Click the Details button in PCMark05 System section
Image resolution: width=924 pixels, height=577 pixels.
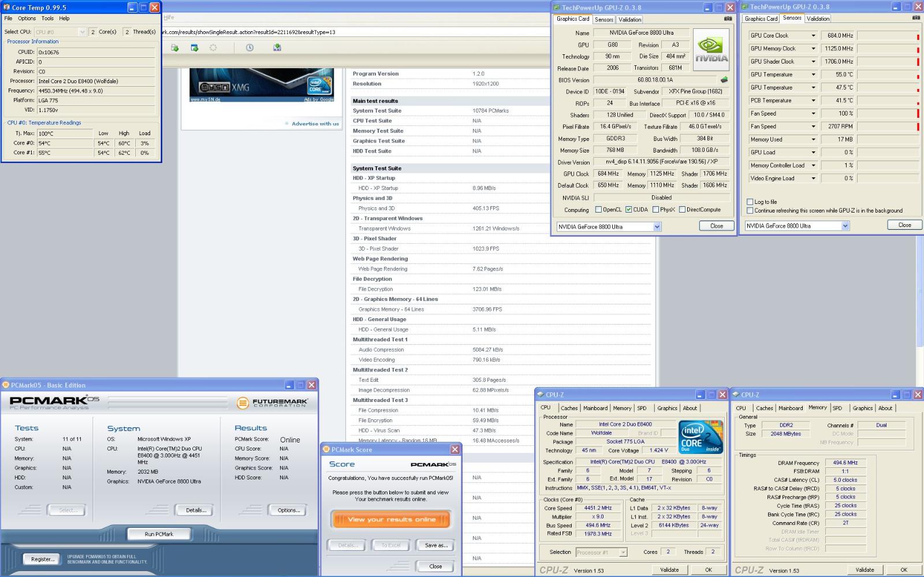196,510
